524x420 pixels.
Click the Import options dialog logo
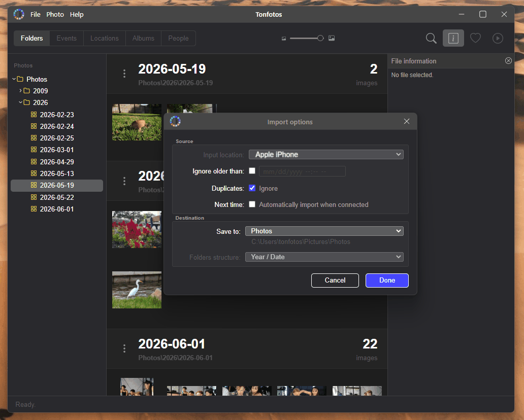click(175, 122)
